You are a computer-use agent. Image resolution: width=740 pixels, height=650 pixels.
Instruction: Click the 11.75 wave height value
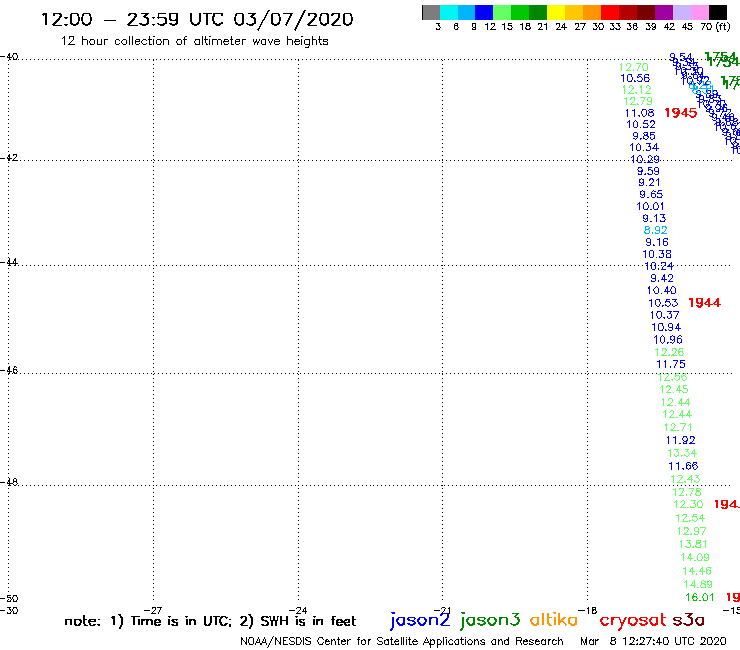point(671,364)
